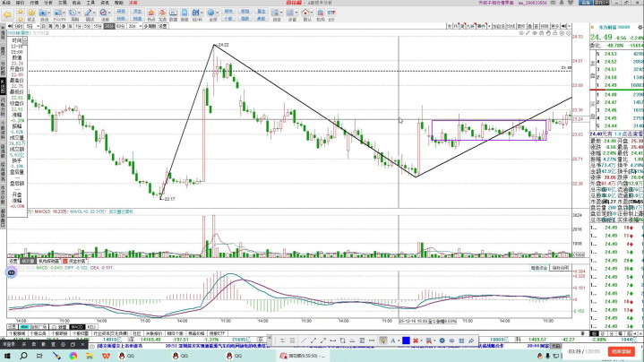Select the KDJ indicator tab
The width and height of the screenshot is (644, 362).
click(91, 326)
